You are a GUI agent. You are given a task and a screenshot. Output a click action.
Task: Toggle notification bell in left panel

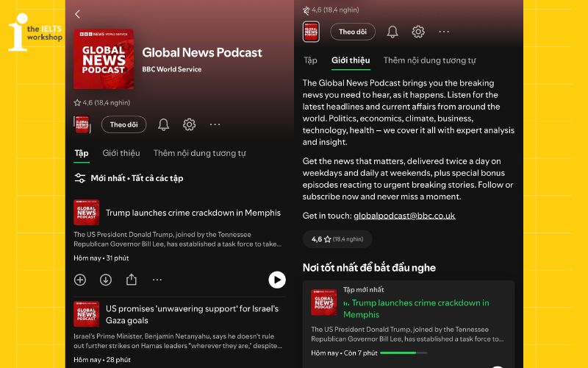pos(163,124)
